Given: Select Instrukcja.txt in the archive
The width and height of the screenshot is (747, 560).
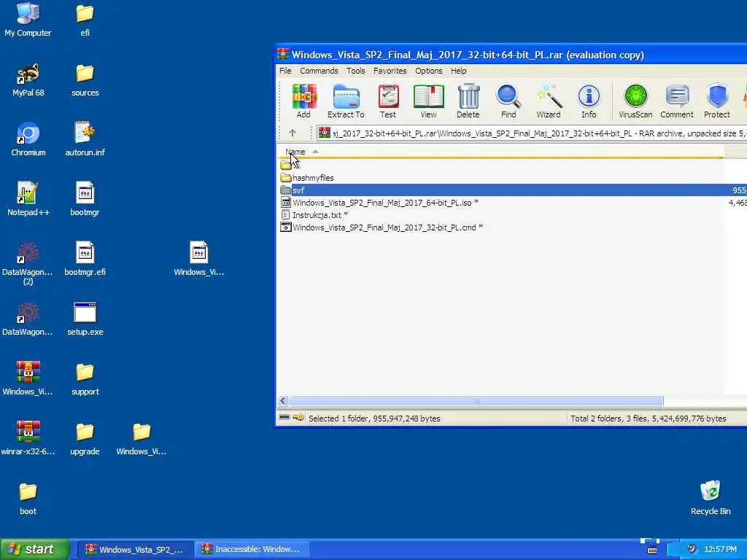Looking at the screenshot, I should 512,215.
